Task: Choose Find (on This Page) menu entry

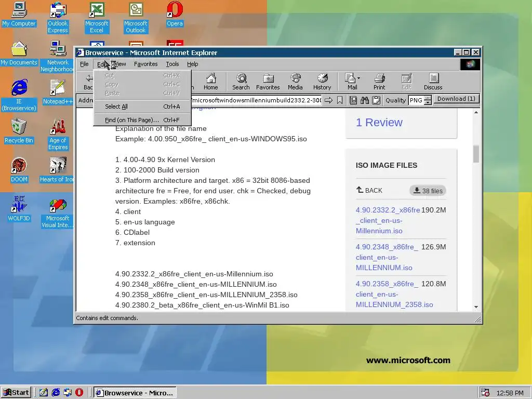Action: (142, 120)
